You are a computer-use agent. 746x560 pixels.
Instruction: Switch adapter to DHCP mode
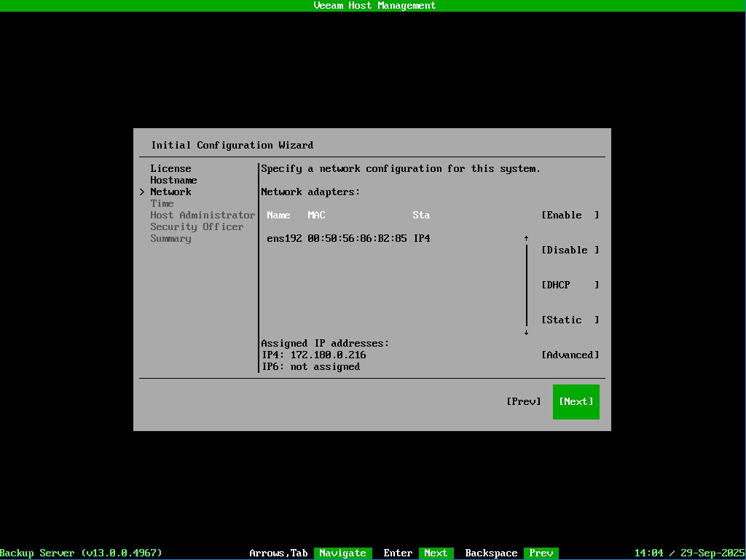pyautogui.click(x=570, y=285)
